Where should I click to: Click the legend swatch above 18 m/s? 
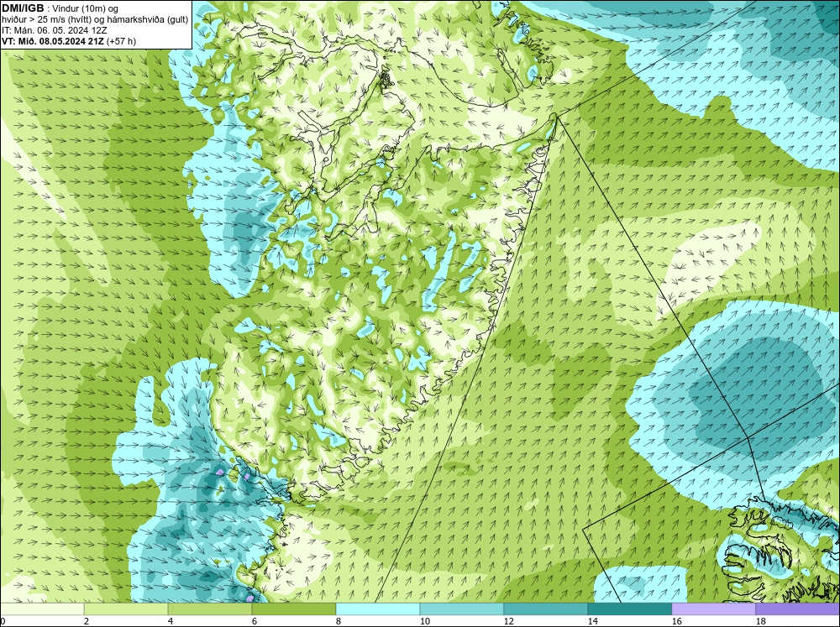coord(798,609)
